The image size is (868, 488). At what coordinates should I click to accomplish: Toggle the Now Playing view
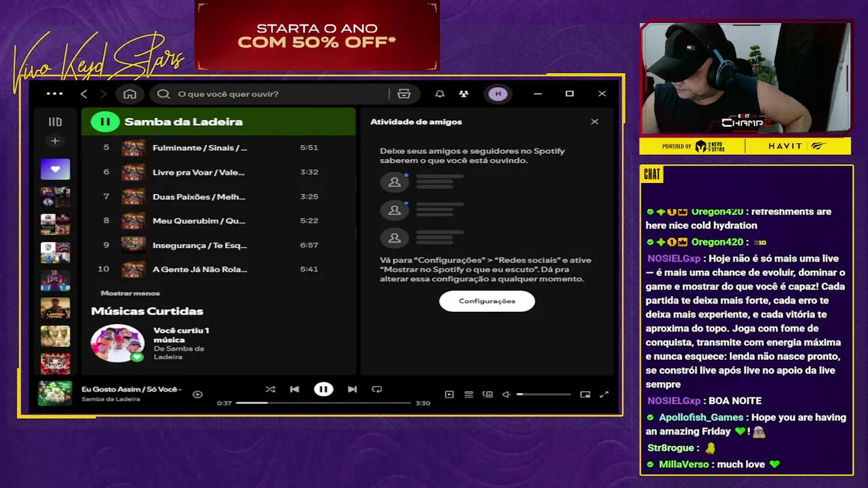point(449,394)
